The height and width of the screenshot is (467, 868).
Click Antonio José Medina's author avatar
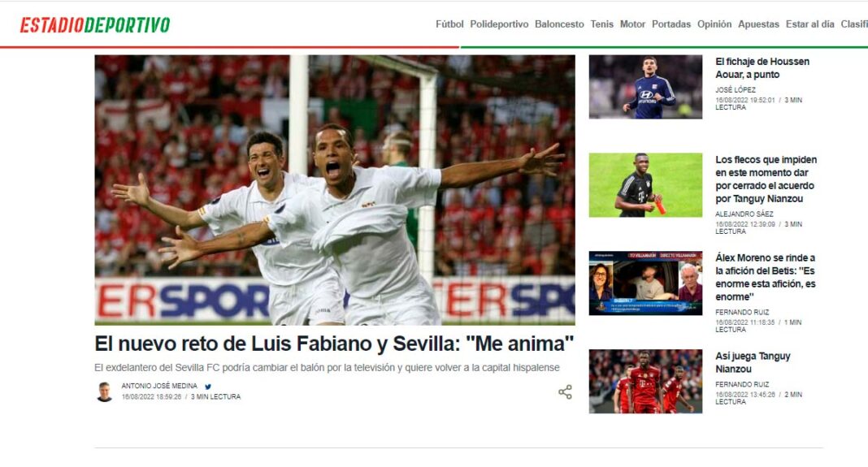coord(104,391)
